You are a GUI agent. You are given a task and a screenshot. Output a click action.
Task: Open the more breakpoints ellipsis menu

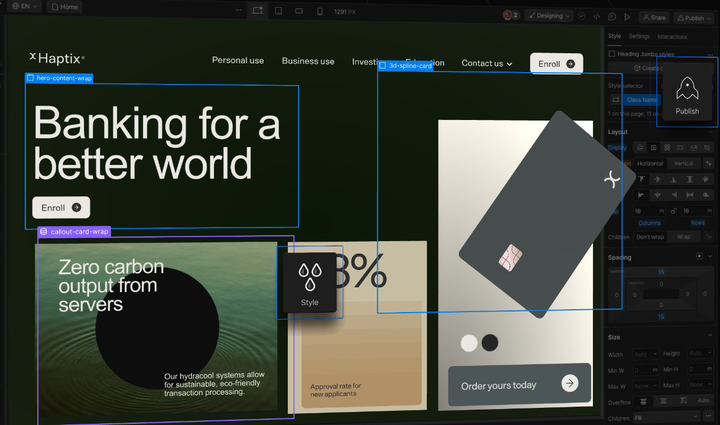click(238, 10)
